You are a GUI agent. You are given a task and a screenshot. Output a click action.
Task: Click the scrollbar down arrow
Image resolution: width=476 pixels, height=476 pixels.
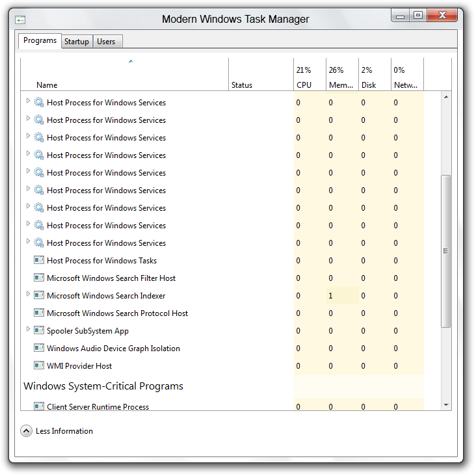click(x=446, y=405)
